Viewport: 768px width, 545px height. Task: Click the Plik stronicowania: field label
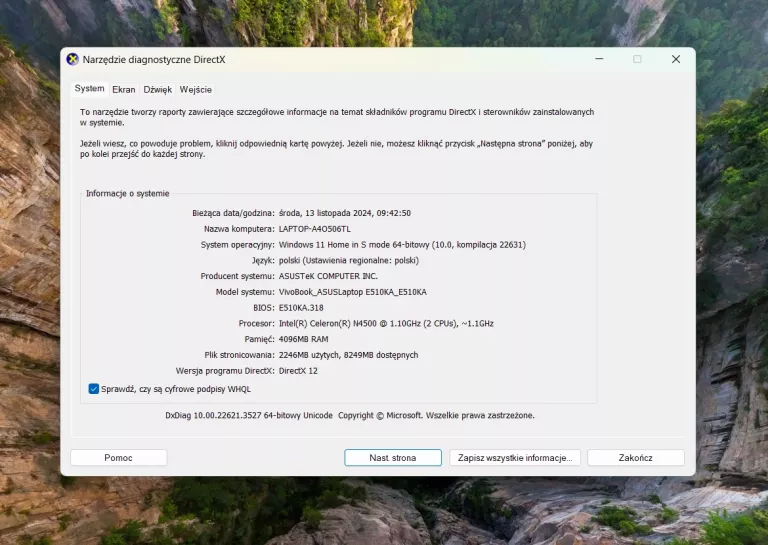(240, 355)
